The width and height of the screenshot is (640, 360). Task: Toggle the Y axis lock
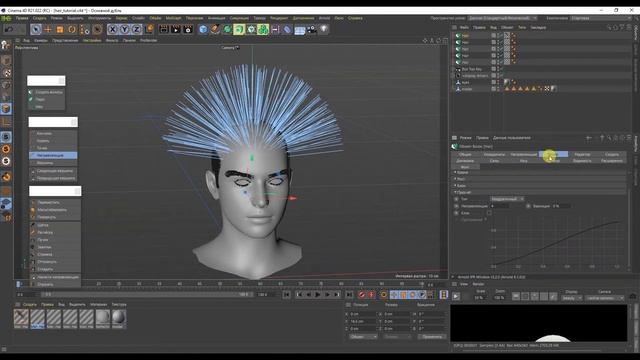[x=124, y=29]
